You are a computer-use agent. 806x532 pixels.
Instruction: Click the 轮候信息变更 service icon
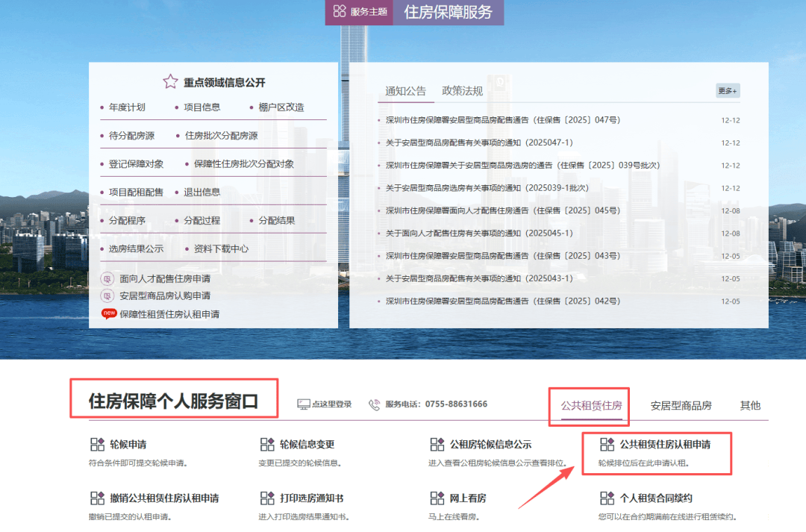click(x=267, y=443)
